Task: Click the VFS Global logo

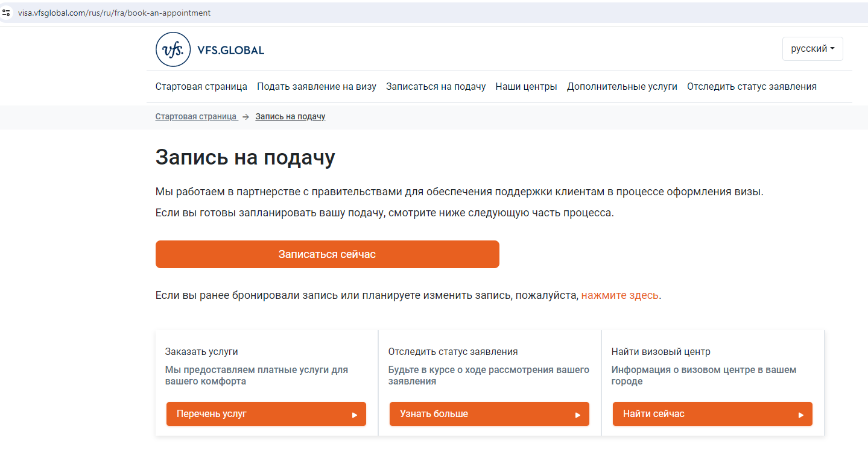Action: pyautogui.click(x=210, y=49)
